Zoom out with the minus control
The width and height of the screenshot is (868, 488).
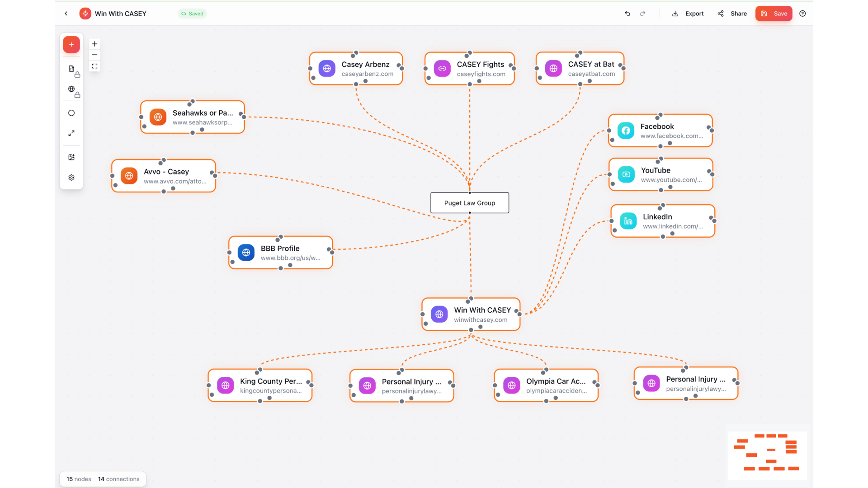94,55
